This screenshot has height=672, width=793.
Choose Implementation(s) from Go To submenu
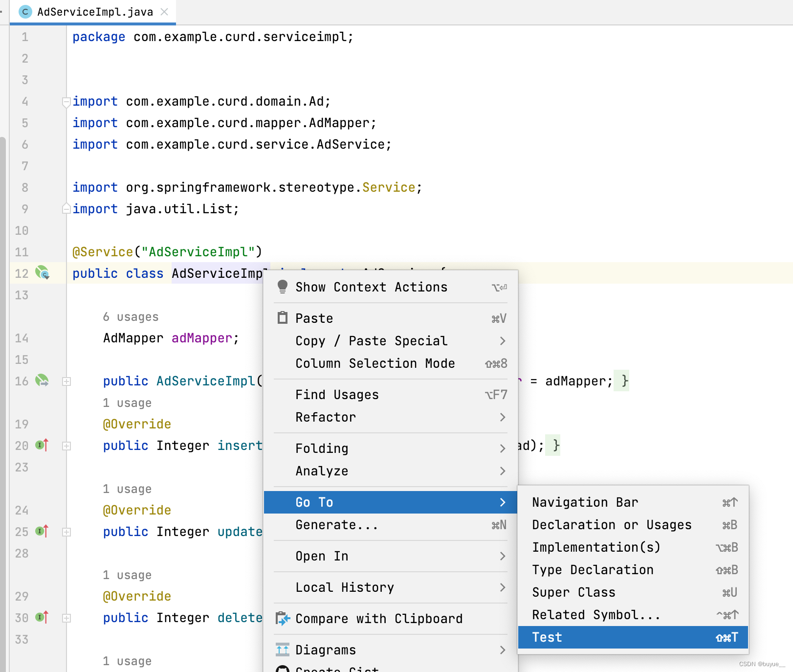point(633,547)
